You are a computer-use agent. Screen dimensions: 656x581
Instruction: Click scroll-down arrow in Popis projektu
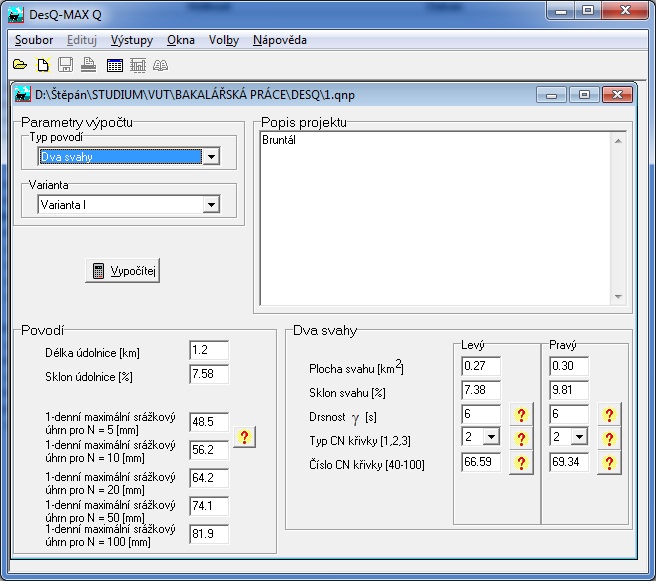(x=618, y=297)
